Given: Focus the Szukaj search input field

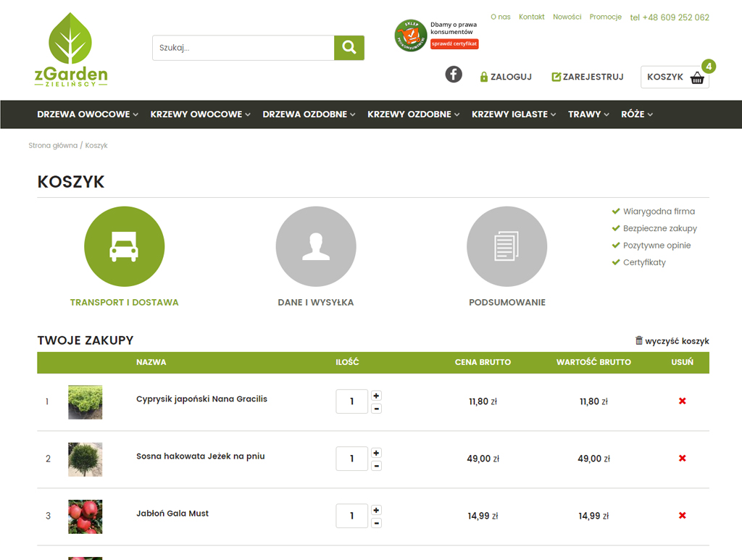Looking at the screenshot, I should [x=243, y=48].
